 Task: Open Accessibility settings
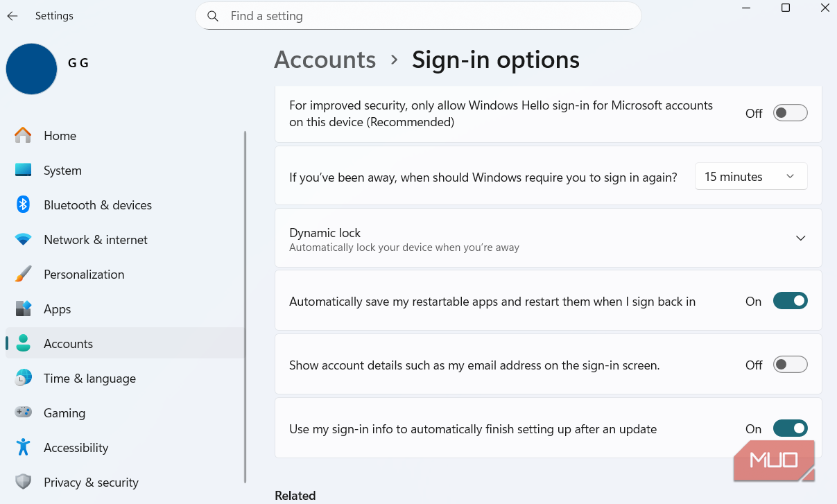tap(125, 448)
